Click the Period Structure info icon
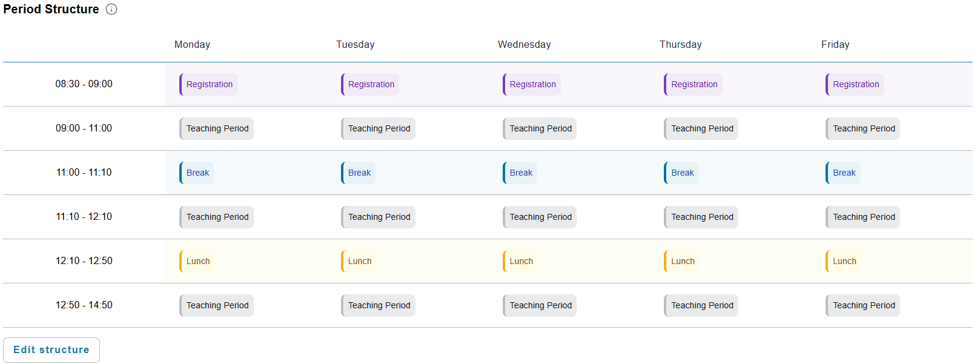Viewport: 980px width, 364px height. 111,9
